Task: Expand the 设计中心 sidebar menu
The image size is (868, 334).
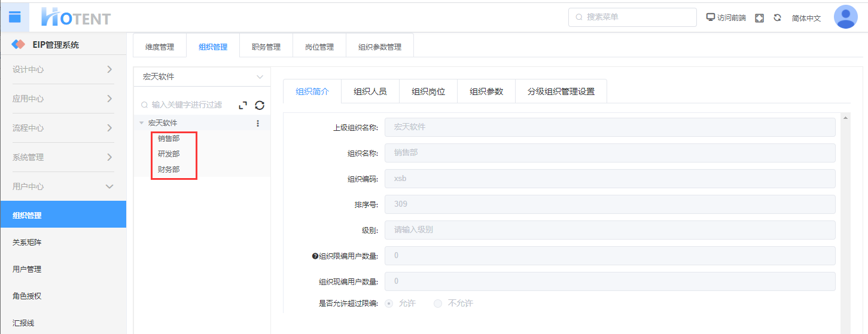Action: tap(63, 69)
